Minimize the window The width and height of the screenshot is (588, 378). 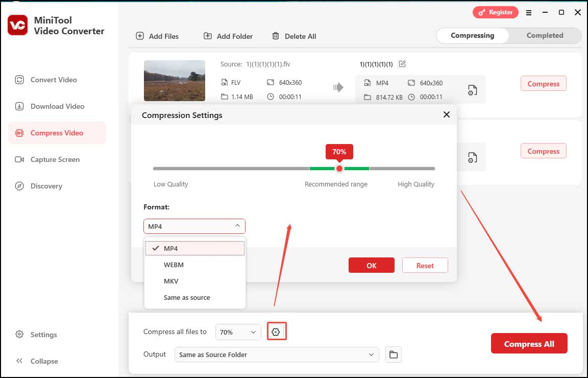click(x=545, y=12)
